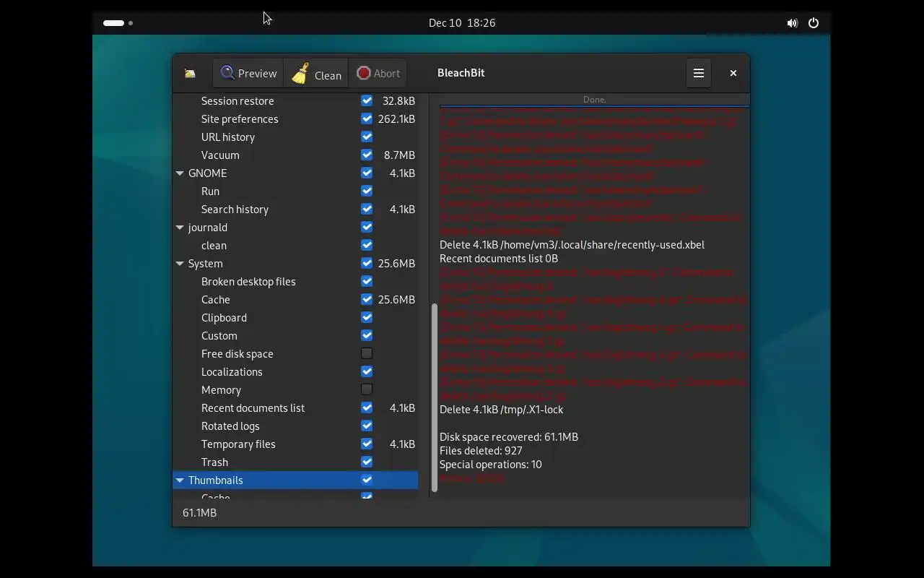Toggle the Search history checkbox

[x=367, y=210]
